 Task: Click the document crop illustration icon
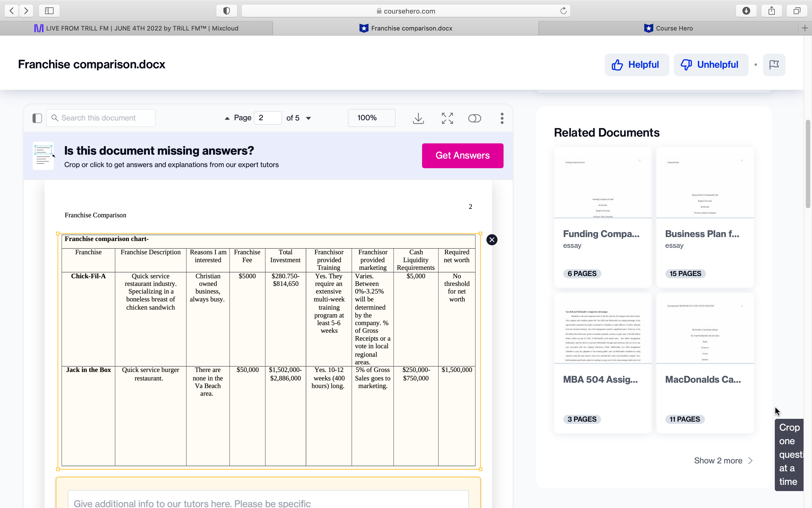coord(44,156)
